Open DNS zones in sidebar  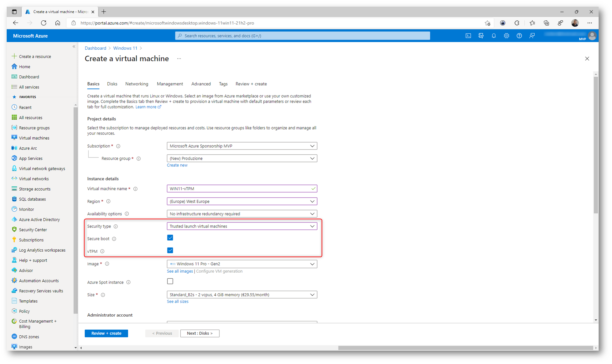click(29, 336)
